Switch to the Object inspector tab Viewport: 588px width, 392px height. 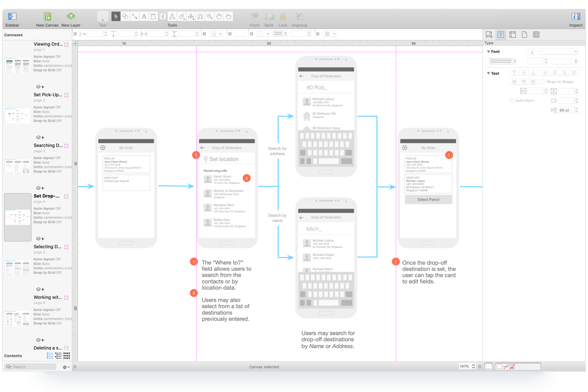pos(489,35)
